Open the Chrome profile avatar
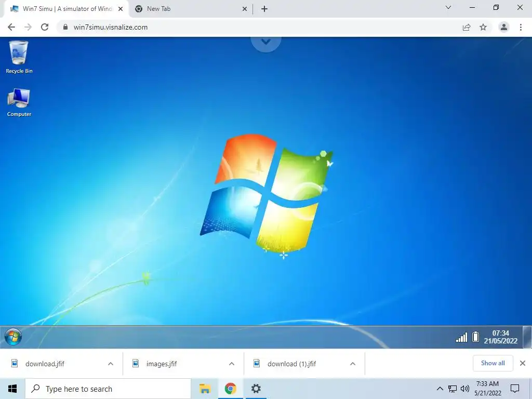 coord(504,27)
